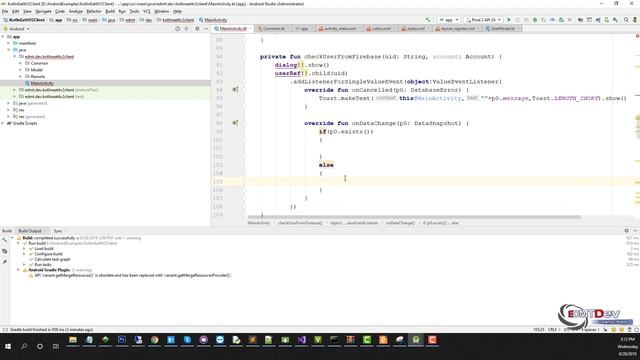The image size is (640, 360).
Task: Click the Stop button in the run toolbar
Action: [x=570, y=20]
